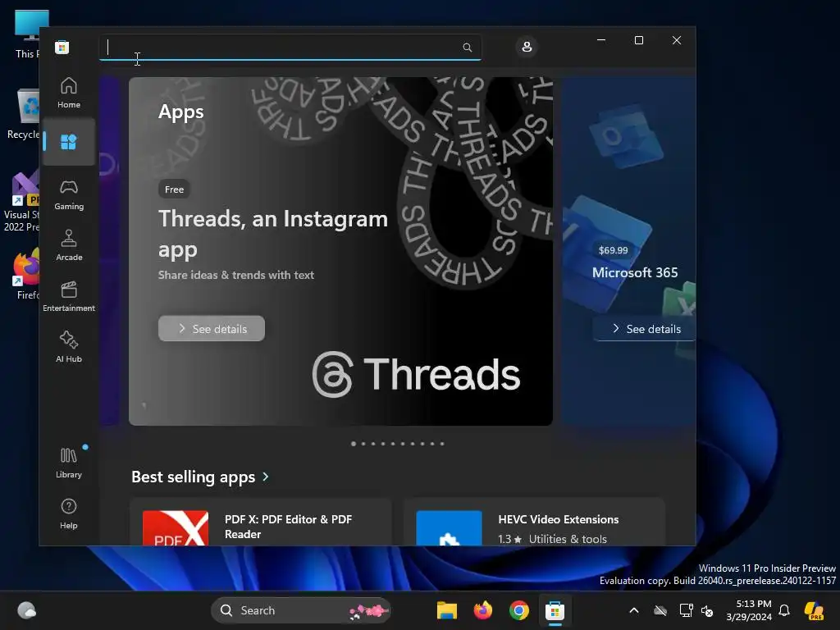
Task: Launch Google Chrome from taskbar
Action: 518,610
